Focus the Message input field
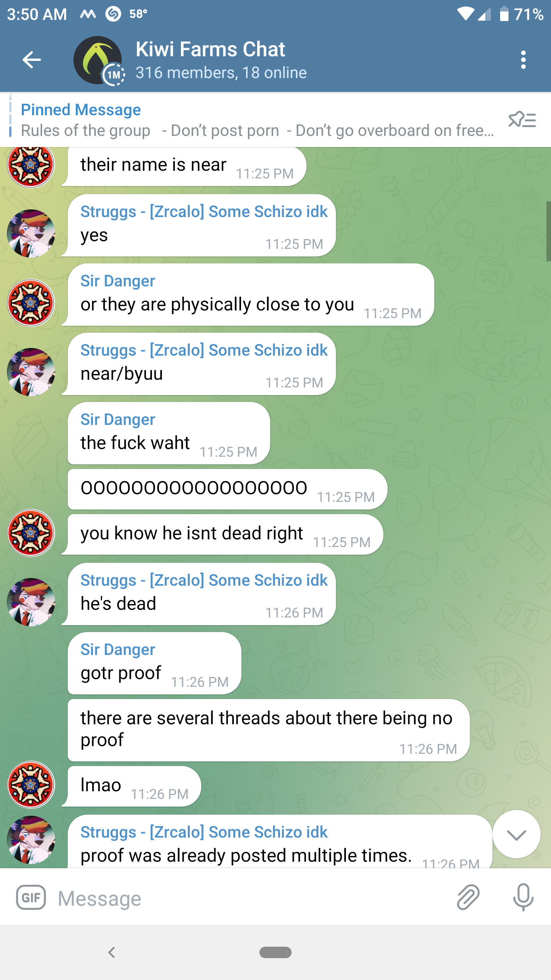The width and height of the screenshot is (551, 980). coord(253,898)
